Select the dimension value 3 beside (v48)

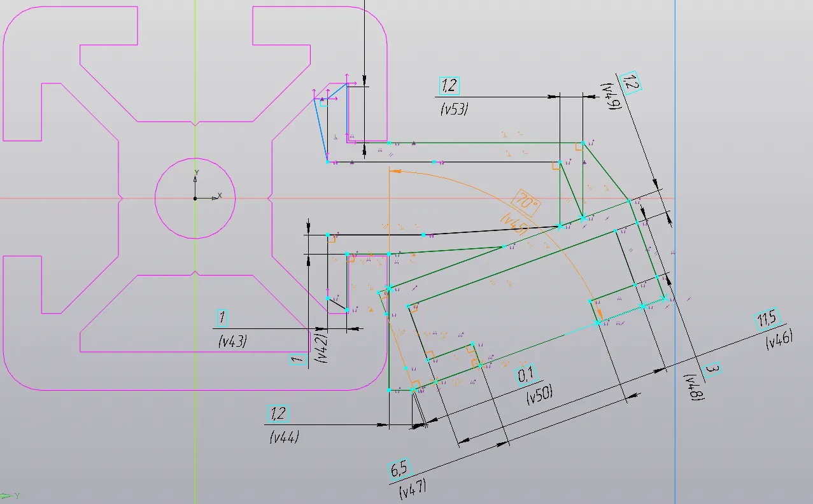713,370
